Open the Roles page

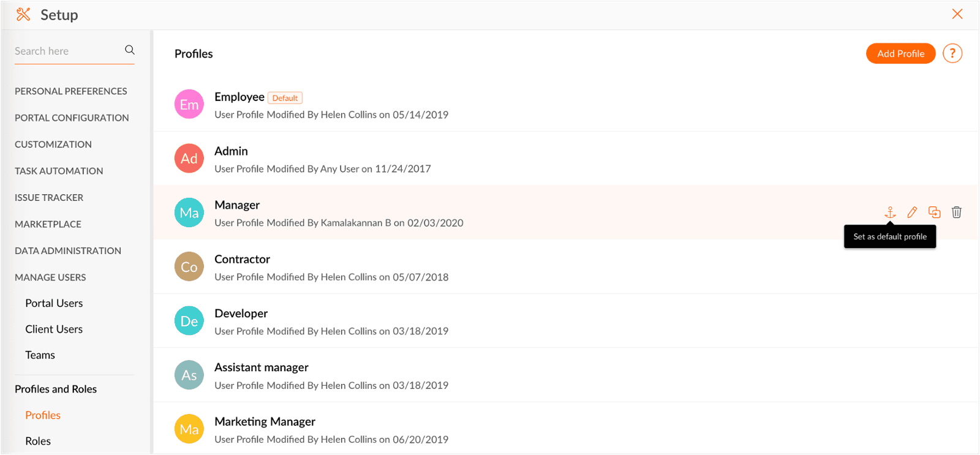pyautogui.click(x=38, y=441)
